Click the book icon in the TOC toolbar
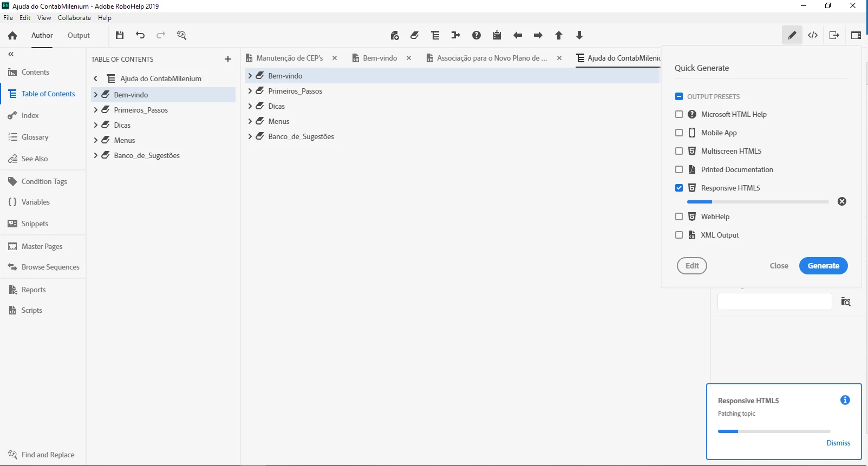Viewport: 868px width, 466px height. point(415,35)
